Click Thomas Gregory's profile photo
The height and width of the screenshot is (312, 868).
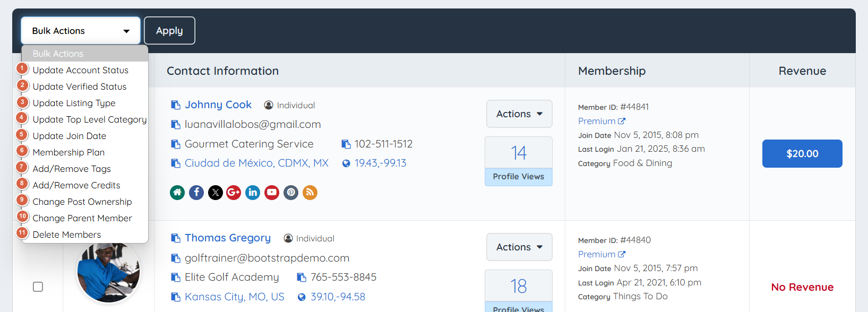pos(109,273)
